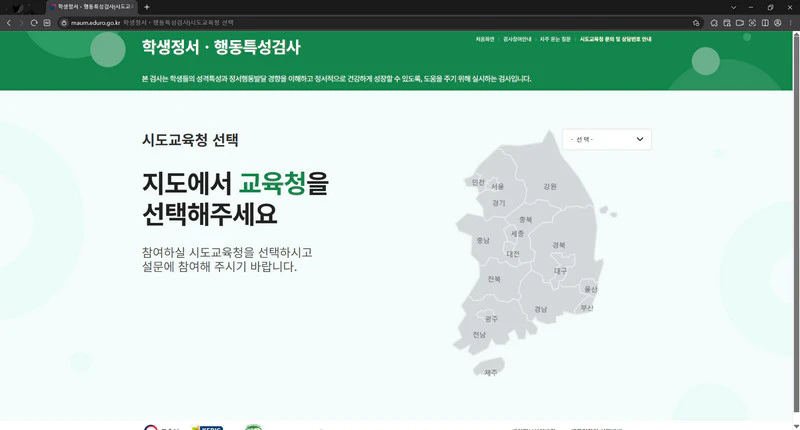This screenshot has width=800, height=430.
Task: Toggle the browser side panel icon
Action: click(x=765, y=22)
